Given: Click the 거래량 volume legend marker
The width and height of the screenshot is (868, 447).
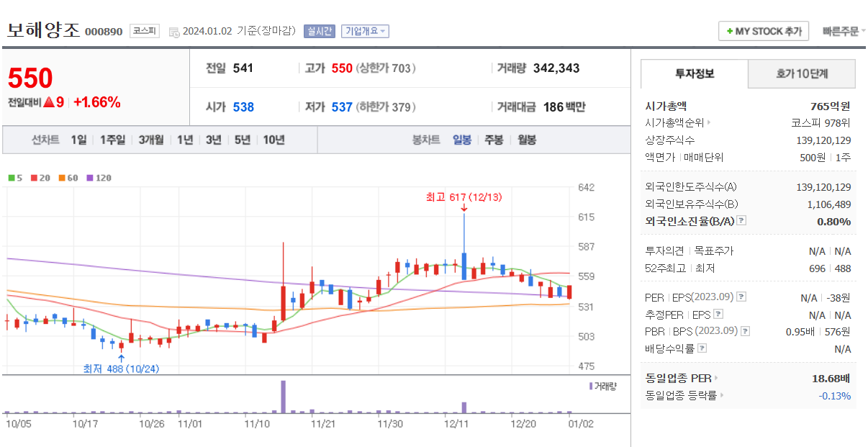Looking at the screenshot, I should click(602, 387).
